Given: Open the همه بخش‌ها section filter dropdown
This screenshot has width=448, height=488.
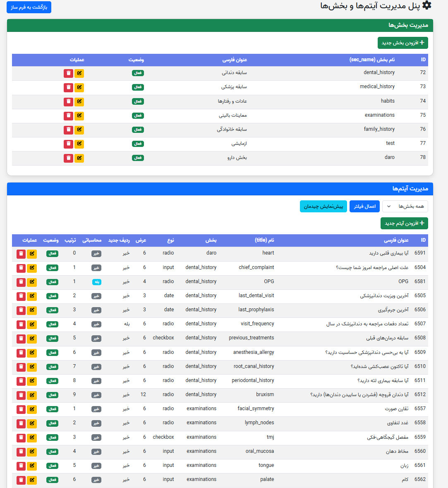Looking at the screenshot, I should [x=405, y=207].
